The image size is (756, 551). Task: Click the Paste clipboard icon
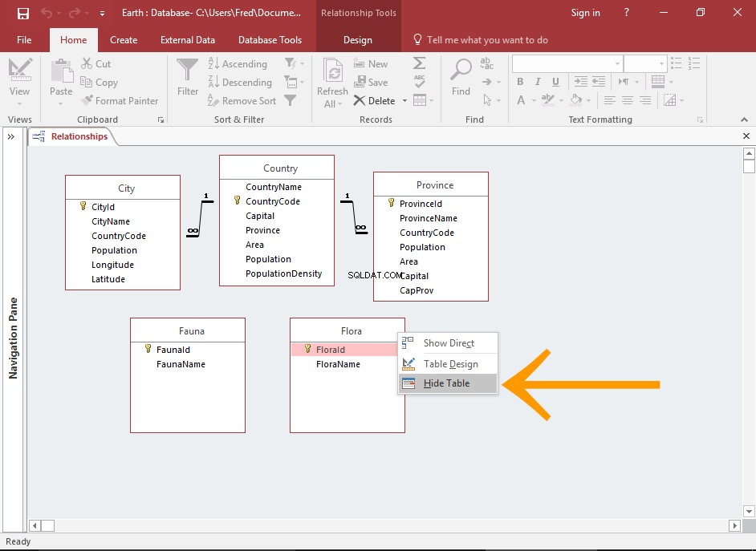[61, 71]
